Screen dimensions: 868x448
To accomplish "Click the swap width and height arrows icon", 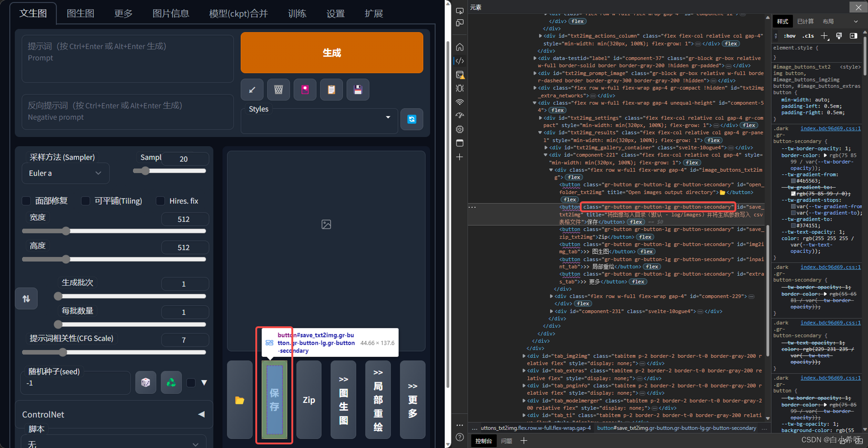I will click(26, 298).
